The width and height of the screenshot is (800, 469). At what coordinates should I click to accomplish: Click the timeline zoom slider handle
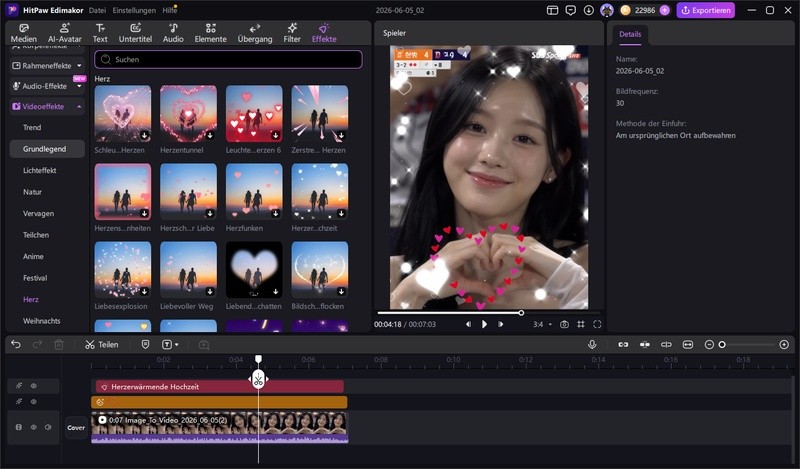tap(722, 344)
